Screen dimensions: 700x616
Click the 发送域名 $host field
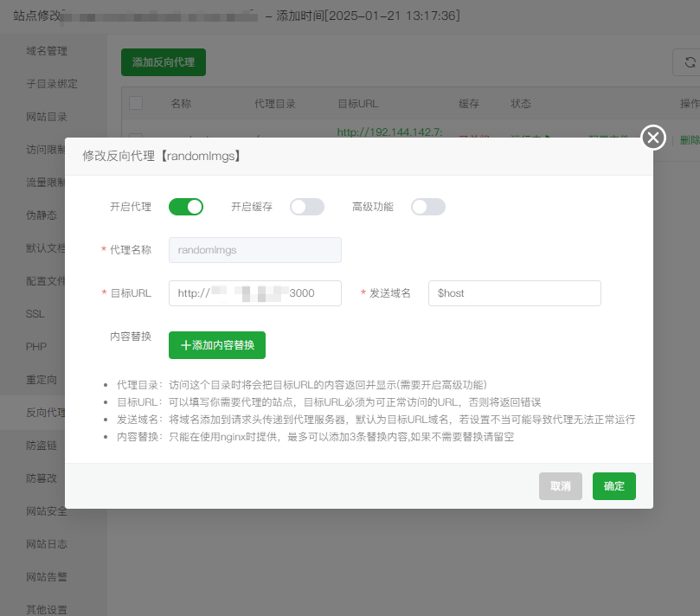pyautogui.click(x=514, y=293)
